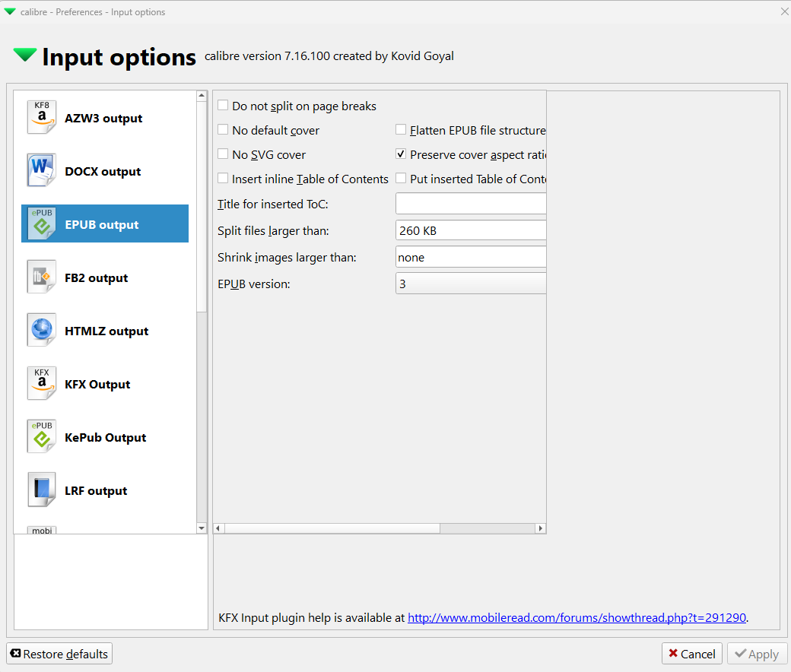Image resolution: width=791 pixels, height=672 pixels.
Task: Click the Restore defaults button
Action: 59,654
